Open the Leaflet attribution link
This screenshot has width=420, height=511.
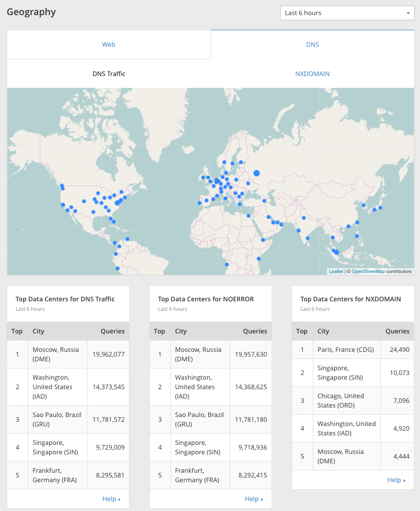pos(336,272)
